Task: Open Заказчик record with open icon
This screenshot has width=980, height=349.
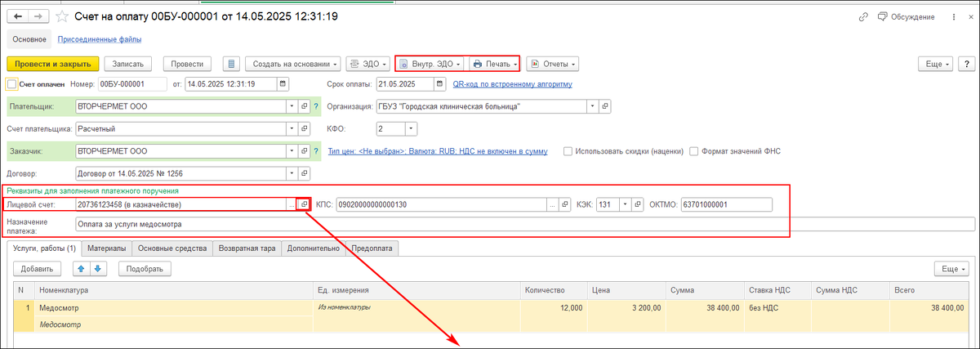Action: coord(305,151)
